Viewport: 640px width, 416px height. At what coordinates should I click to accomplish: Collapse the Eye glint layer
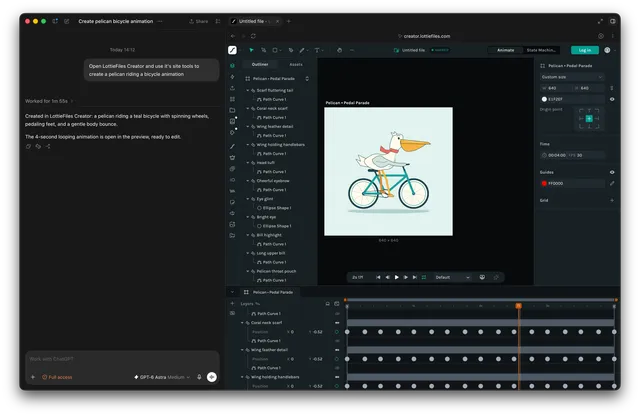click(x=247, y=199)
